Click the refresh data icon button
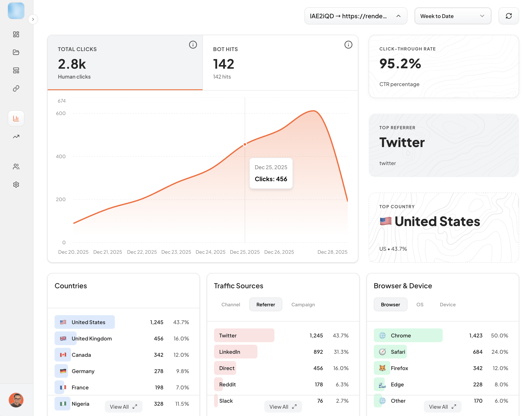This screenshot has height=416, width=532. tap(509, 16)
